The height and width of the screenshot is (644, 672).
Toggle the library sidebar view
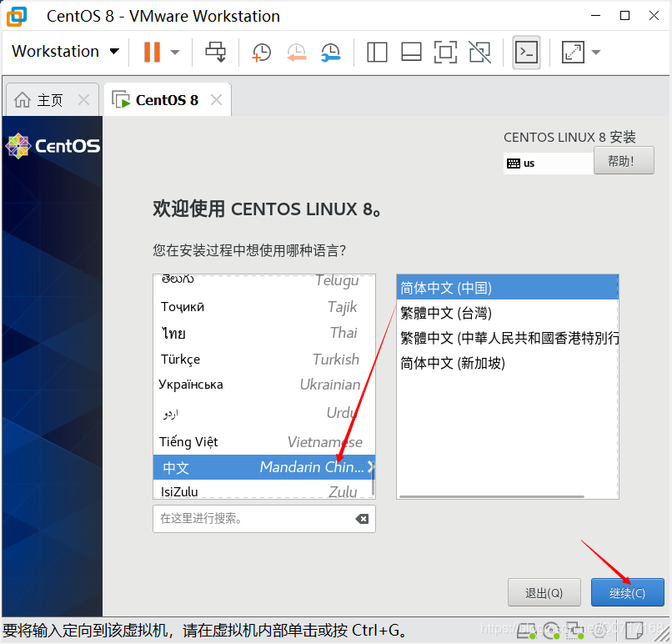tap(377, 53)
